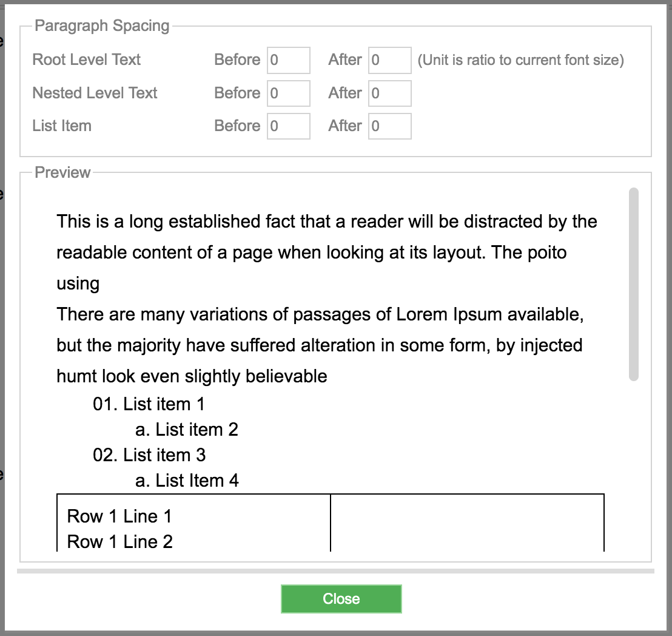Click the horizontal gray bar above Close
Screen dimensions: 672x636
pos(335,571)
